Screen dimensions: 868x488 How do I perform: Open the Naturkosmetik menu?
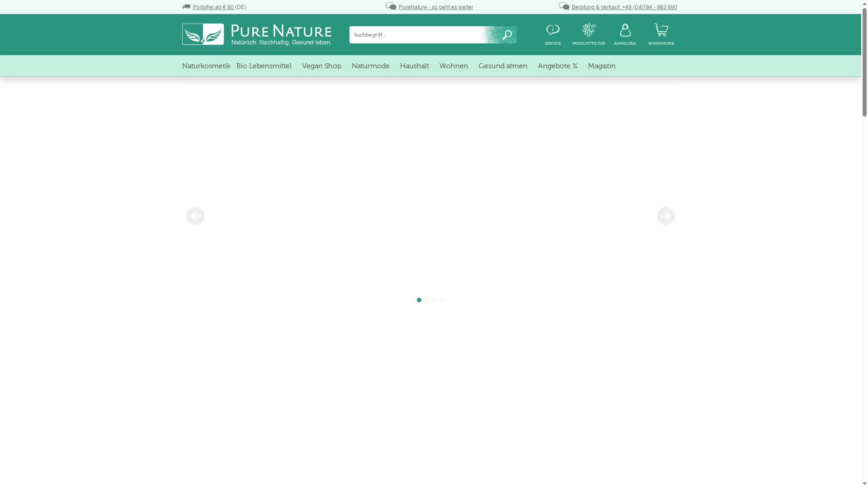(x=206, y=66)
